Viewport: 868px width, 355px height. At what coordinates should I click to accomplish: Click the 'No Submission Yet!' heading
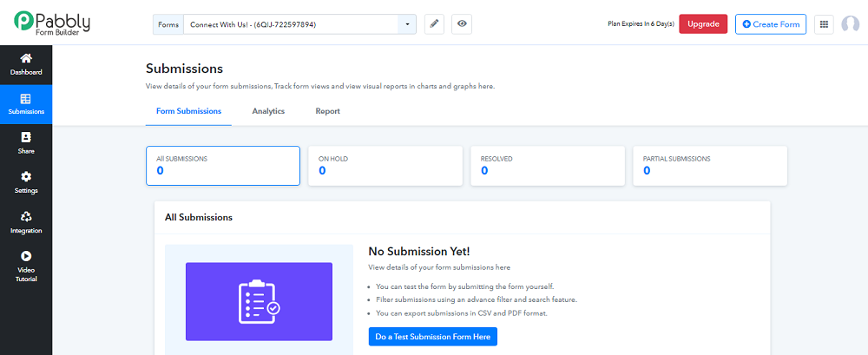point(419,252)
